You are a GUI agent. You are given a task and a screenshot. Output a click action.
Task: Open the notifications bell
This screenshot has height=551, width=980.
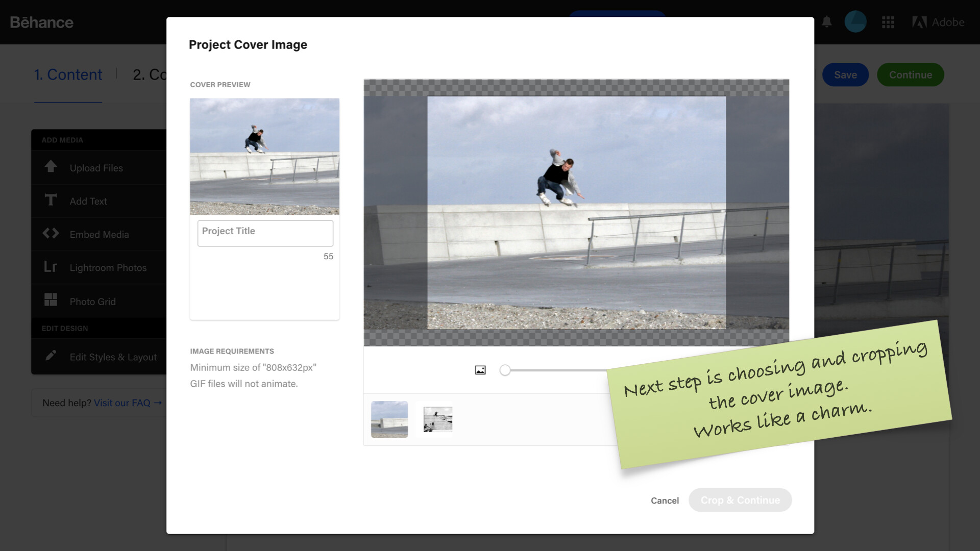[827, 22]
